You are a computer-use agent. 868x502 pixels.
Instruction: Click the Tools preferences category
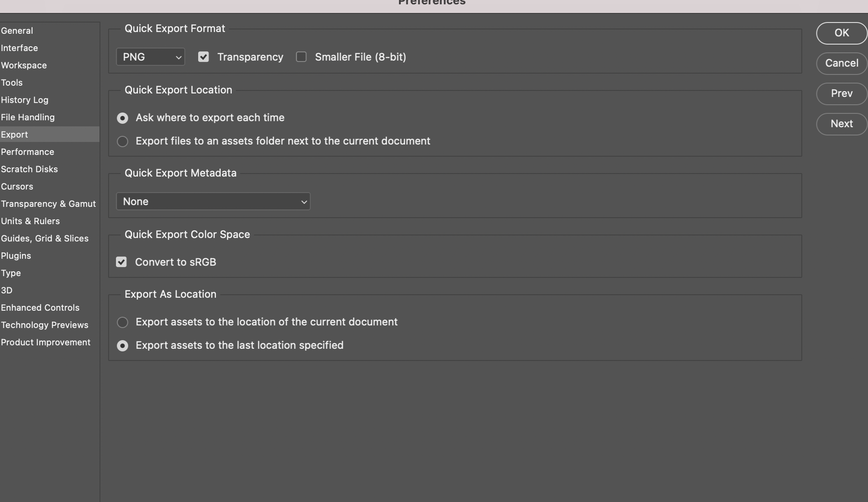click(x=11, y=82)
